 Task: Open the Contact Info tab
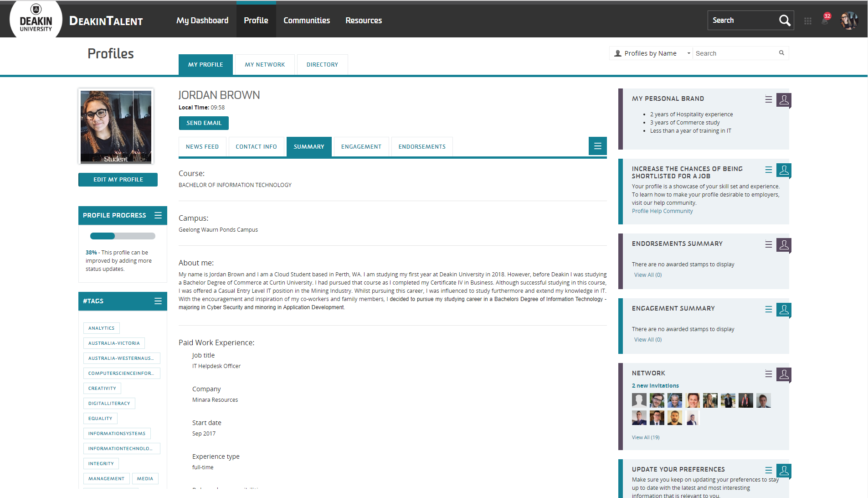256,147
